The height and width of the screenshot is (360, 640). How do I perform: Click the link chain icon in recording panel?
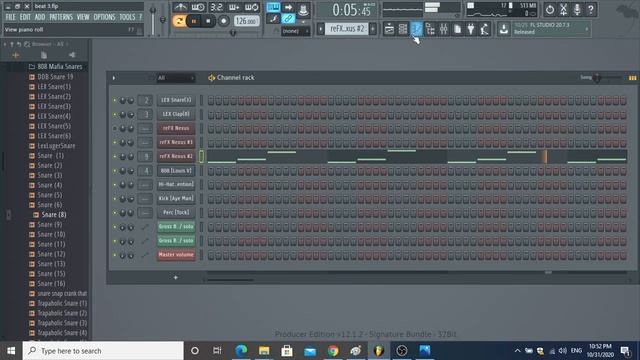288,19
